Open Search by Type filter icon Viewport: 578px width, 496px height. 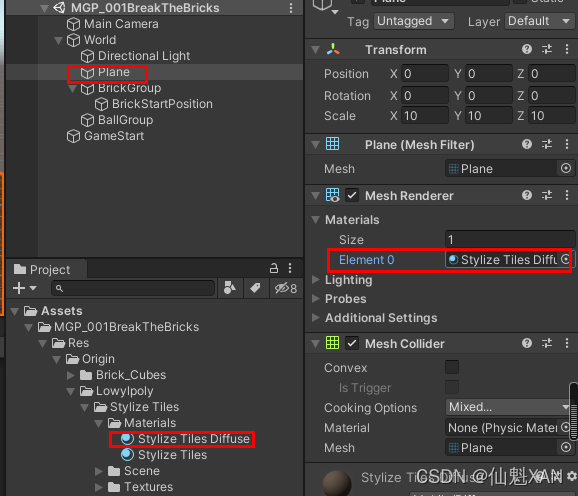(x=230, y=288)
